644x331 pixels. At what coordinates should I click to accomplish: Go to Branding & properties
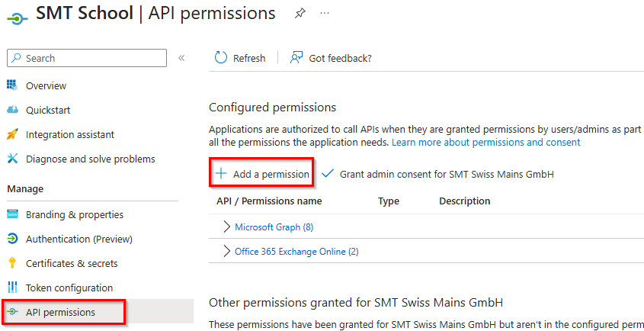pos(74,214)
